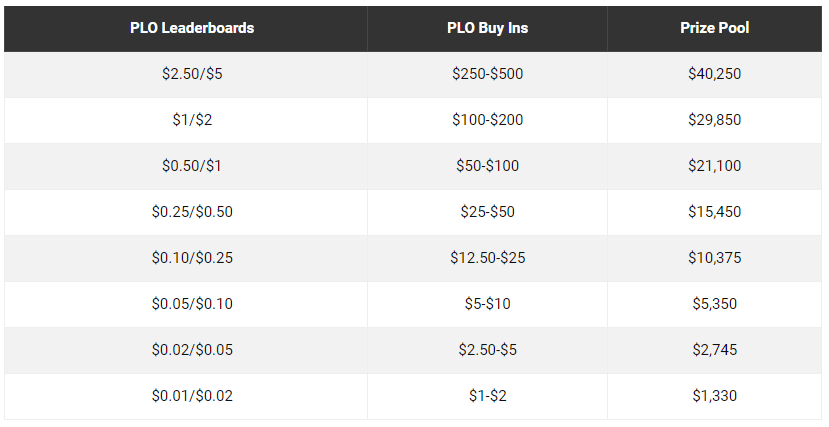The height and width of the screenshot is (427, 829).
Task: Click the $250-$500 buy-in cell
Action: point(487,74)
